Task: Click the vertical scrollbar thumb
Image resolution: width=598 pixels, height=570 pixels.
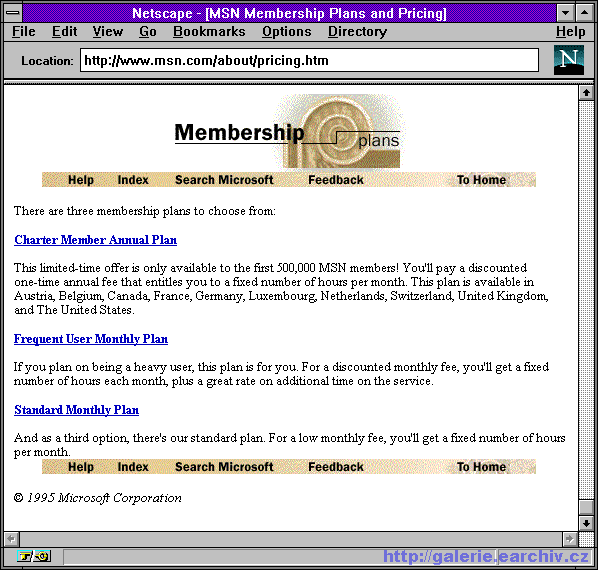Action: [586, 507]
